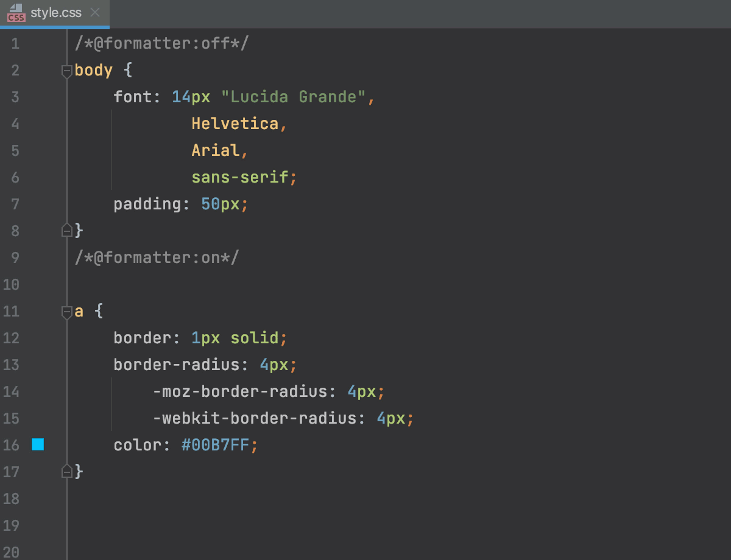Click the fold marker beside the closing brace on line 17

tap(66, 471)
